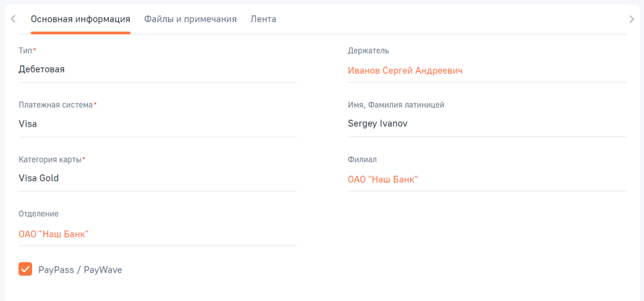The height and width of the screenshot is (301, 644).
Task: Click the Отделение field label
Action: 39,213
